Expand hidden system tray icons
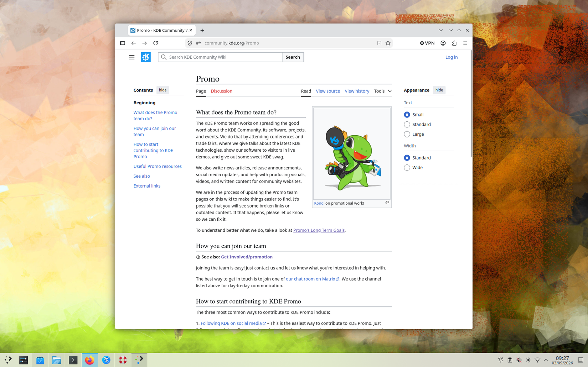The width and height of the screenshot is (588, 367). [x=546, y=360]
